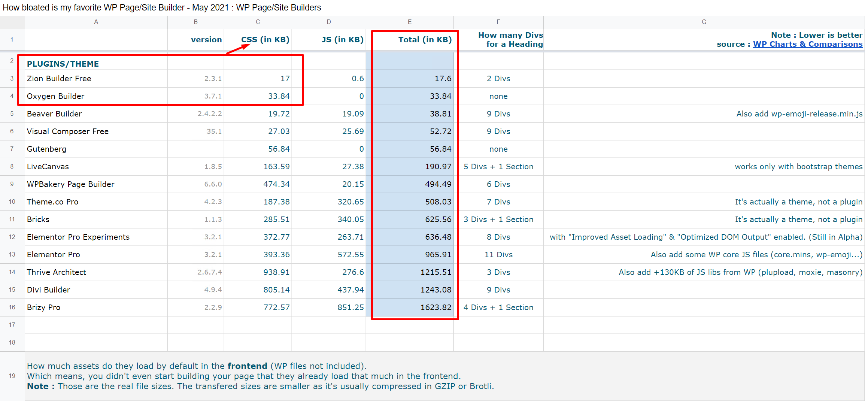
Task: Click the footer note about frontend assets
Action: 445,376
